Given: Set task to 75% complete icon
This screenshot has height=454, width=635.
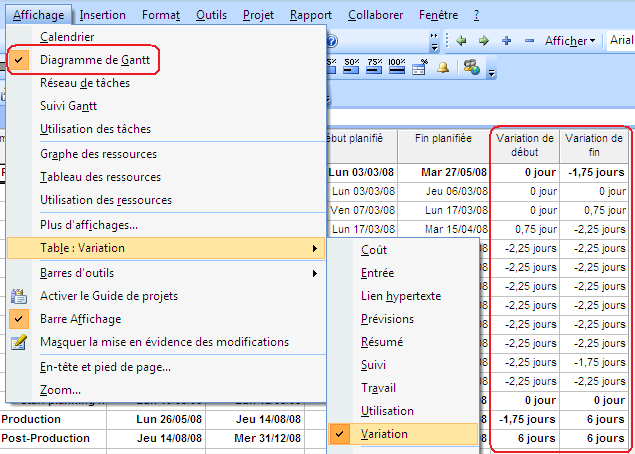Looking at the screenshot, I should pos(374,67).
